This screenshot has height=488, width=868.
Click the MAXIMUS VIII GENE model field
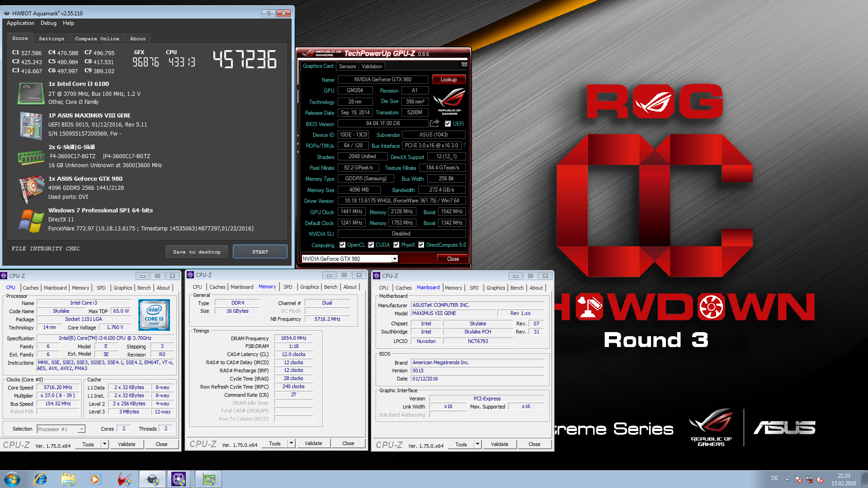453,313
